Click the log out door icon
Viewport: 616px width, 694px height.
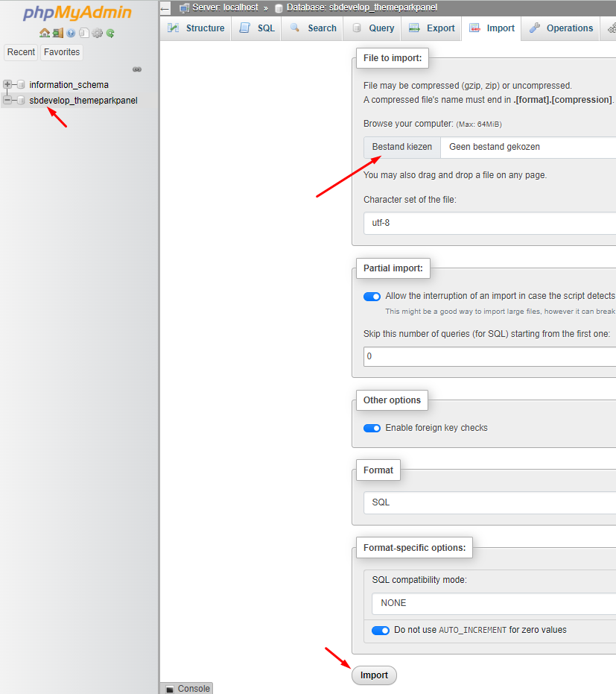[58, 33]
